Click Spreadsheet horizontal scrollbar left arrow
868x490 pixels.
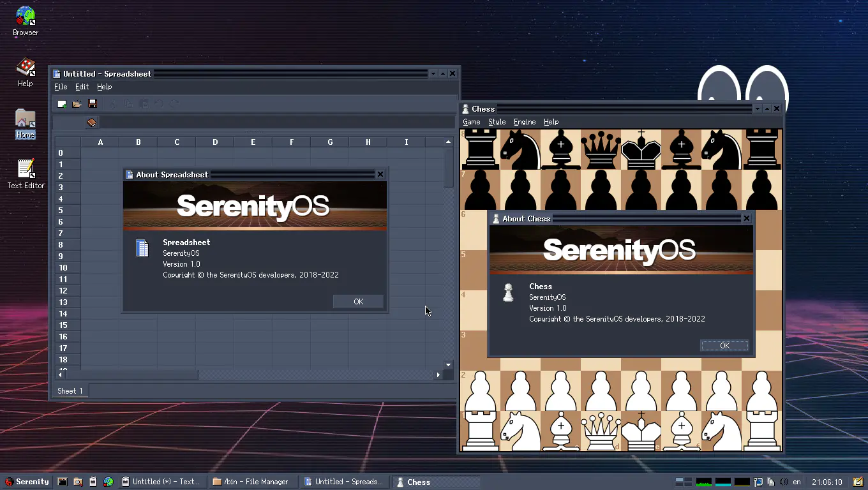(61, 375)
